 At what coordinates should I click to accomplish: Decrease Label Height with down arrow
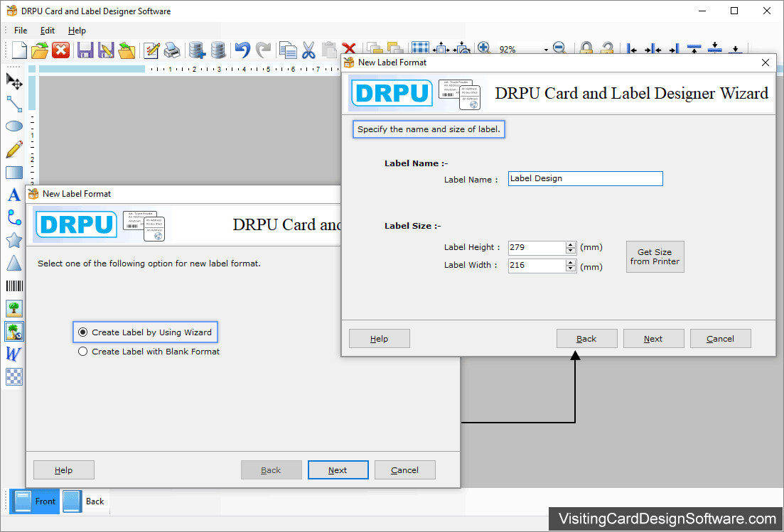click(x=571, y=250)
